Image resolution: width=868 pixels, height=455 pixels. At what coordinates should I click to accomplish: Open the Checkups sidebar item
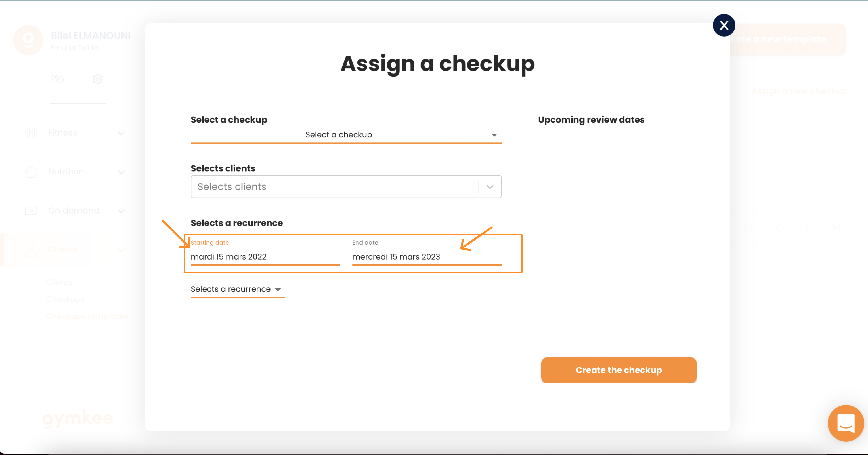tap(65, 299)
